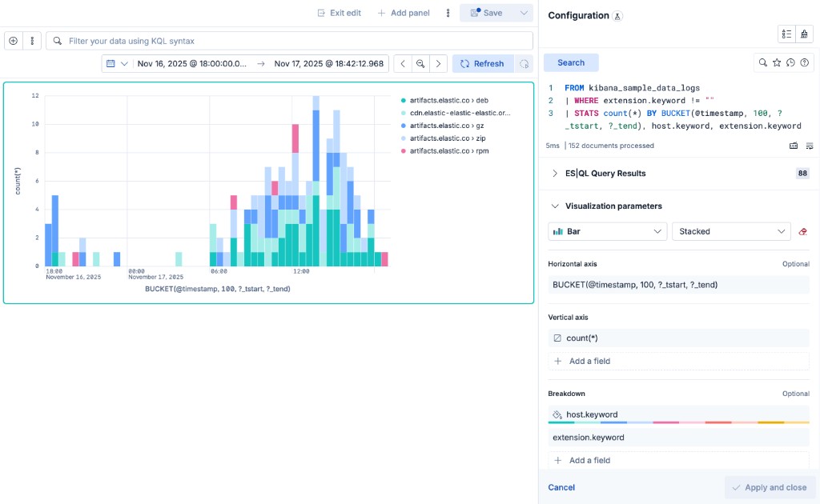
Task: Open the editor search magnifier icon
Action: click(763, 62)
